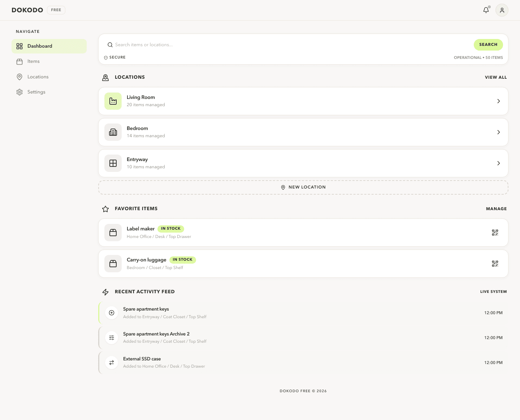
Task: Open the Bedroom location name
Action: point(137,129)
